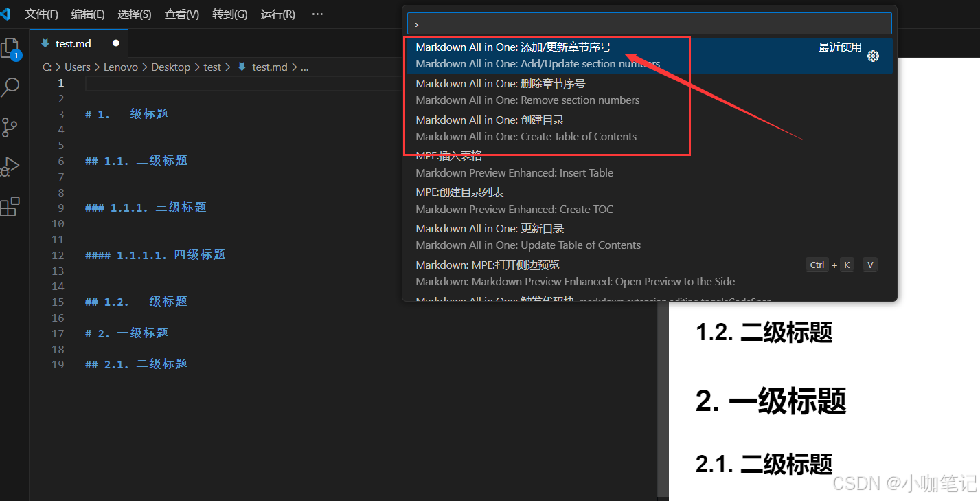Click the C: breadcrumb segment
The image size is (980, 501).
[47, 67]
